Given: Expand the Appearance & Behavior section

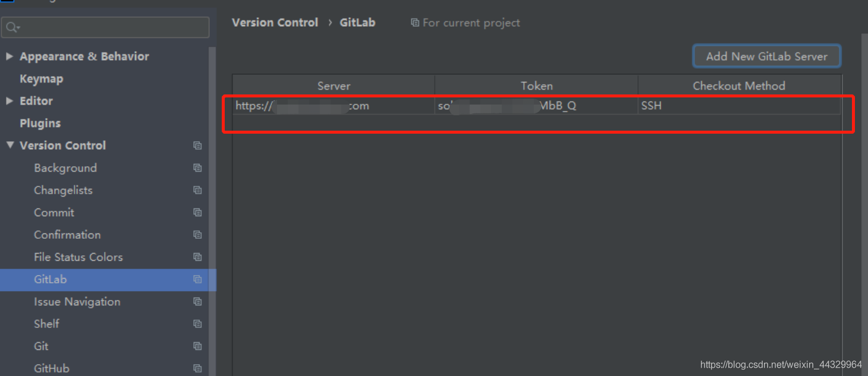Looking at the screenshot, I should click(10, 56).
